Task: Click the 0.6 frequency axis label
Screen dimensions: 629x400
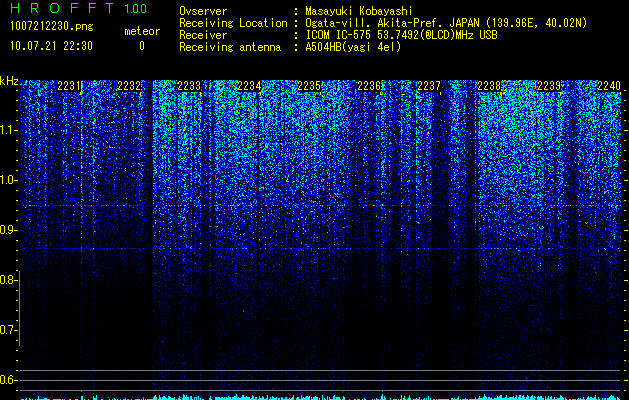Action: point(8,380)
